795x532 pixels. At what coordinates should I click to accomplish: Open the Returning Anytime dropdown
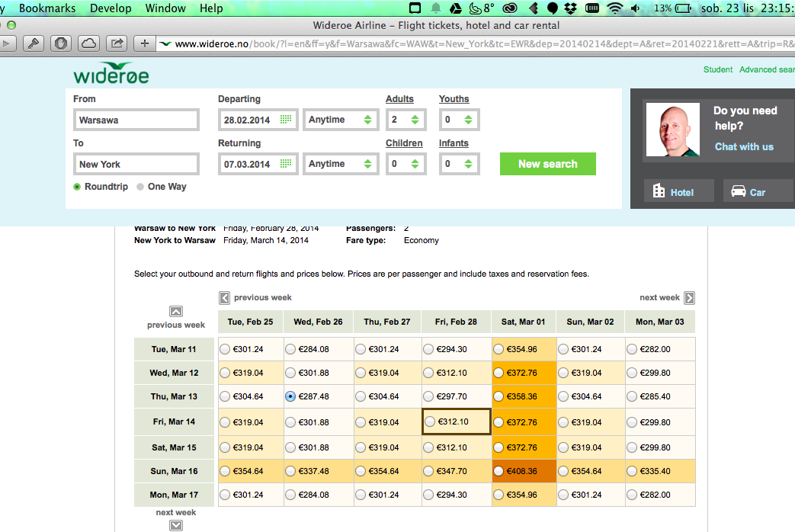[x=341, y=164]
